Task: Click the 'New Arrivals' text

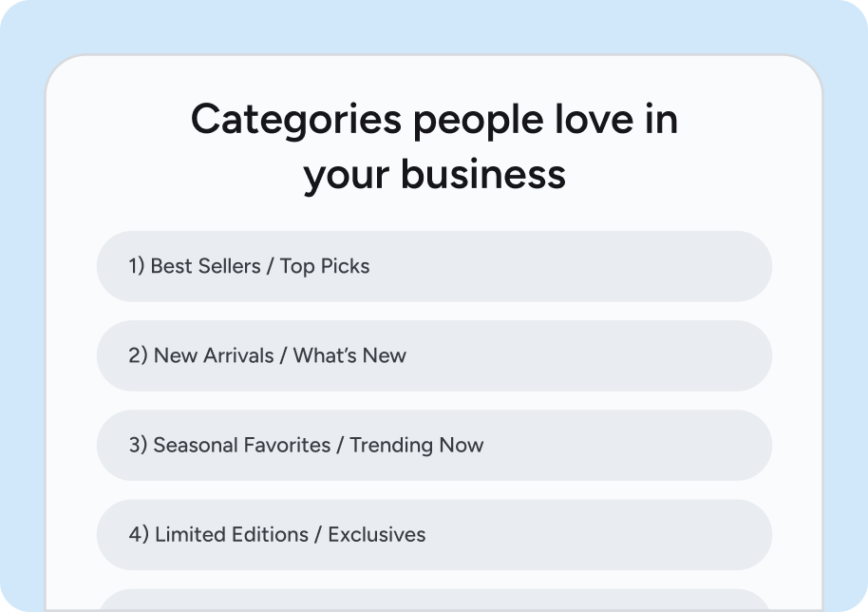Action: (213, 355)
